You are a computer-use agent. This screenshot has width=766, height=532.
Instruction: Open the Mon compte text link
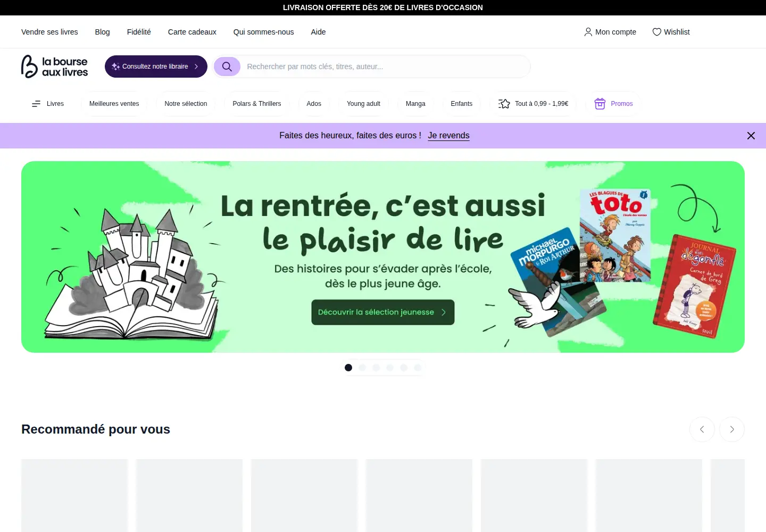[x=615, y=32]
